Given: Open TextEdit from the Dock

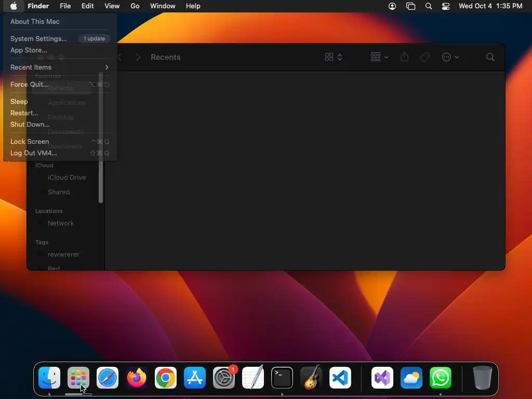Looking at the screenshot, I should tap(253, 378).
